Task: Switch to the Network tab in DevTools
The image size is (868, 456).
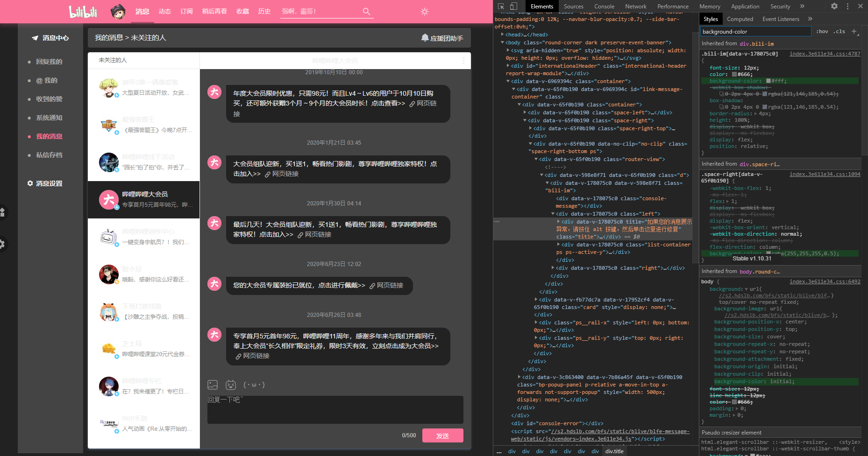Action: 636,7
